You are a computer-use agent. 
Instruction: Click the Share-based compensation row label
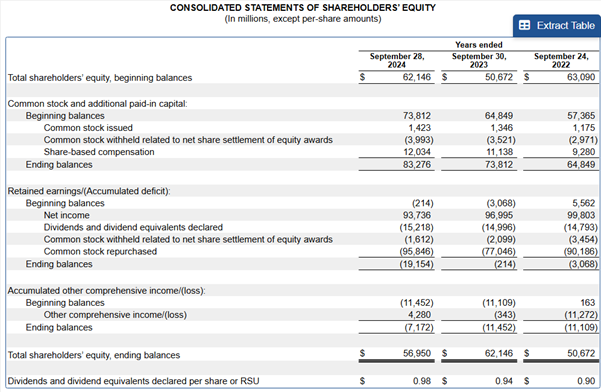(x=99, y=152)
